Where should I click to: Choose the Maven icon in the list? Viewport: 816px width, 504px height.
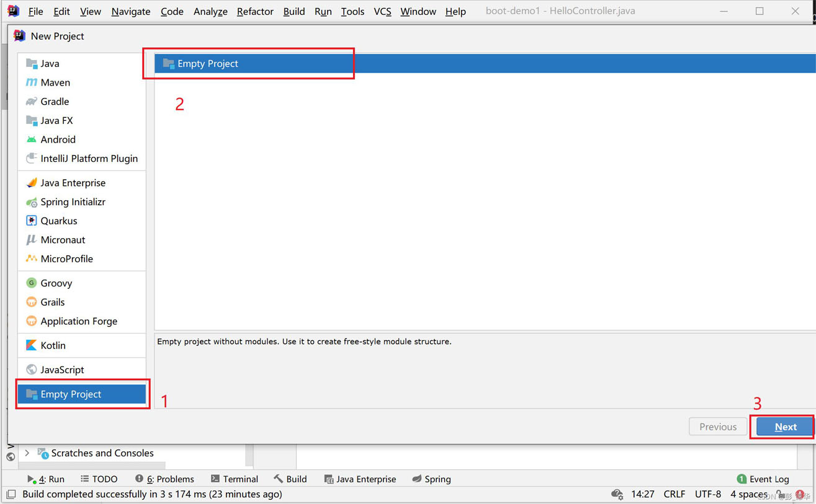tap(32, 82)
